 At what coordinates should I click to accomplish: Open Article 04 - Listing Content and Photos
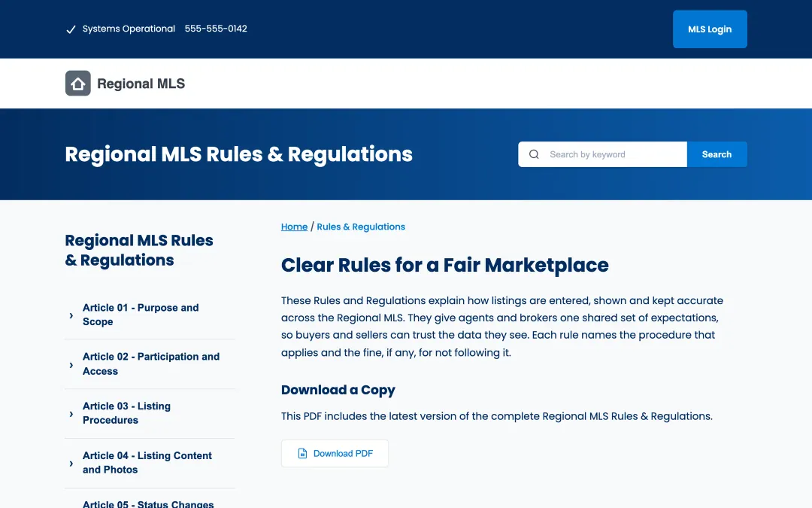(x=147, y=462)
